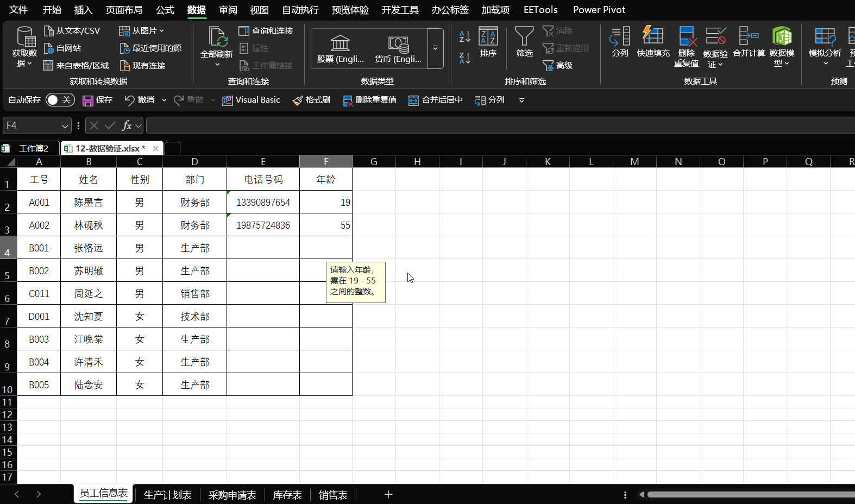Expand the 全部刷新 dropdown arrow

click(217, 65)
